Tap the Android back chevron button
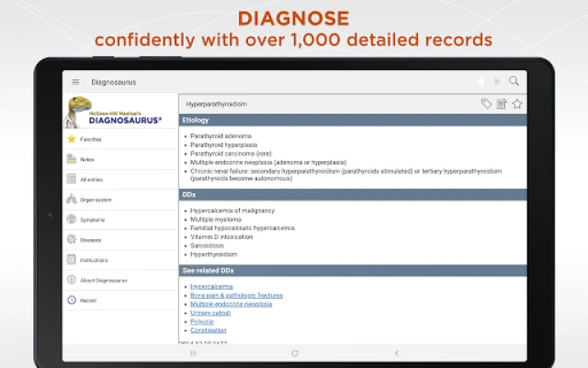 pos(397,353)
